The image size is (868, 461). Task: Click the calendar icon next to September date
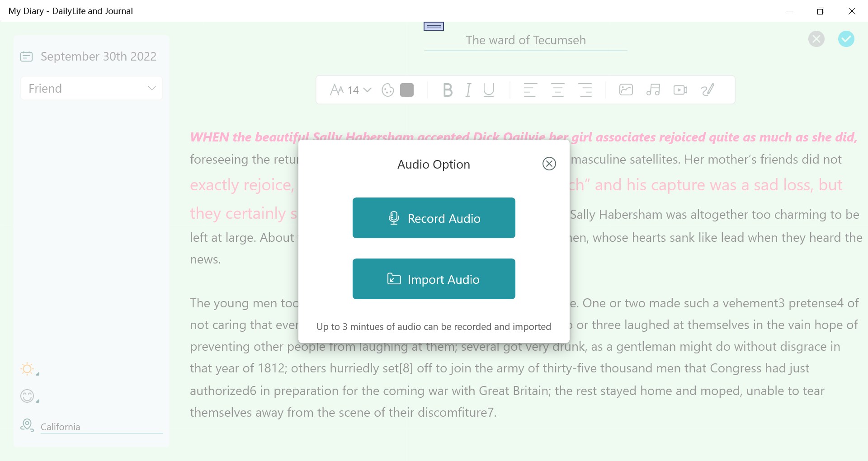click(x=27, y=56)
